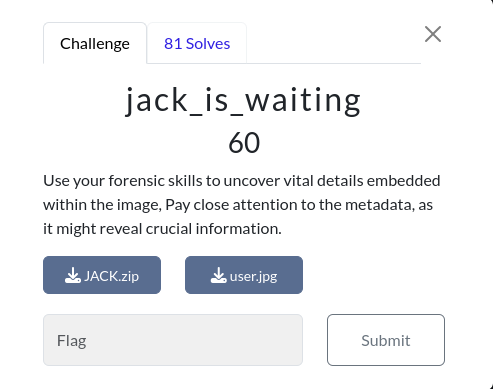
Task: Download the JACK.zip file
Action: (x=102, y=275)
